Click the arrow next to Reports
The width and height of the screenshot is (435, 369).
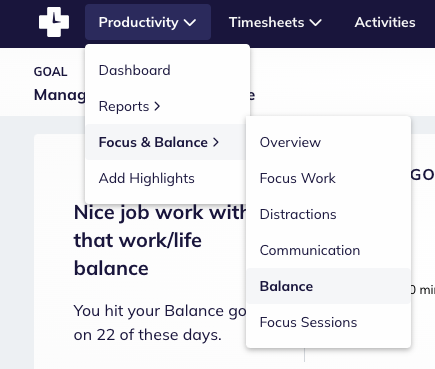tap(157, 106)
